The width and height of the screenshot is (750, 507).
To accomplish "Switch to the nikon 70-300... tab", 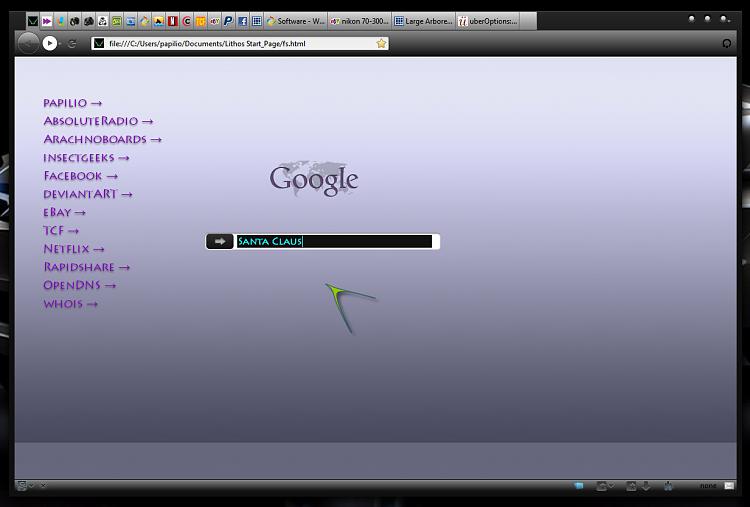I will tap(360, 21).
